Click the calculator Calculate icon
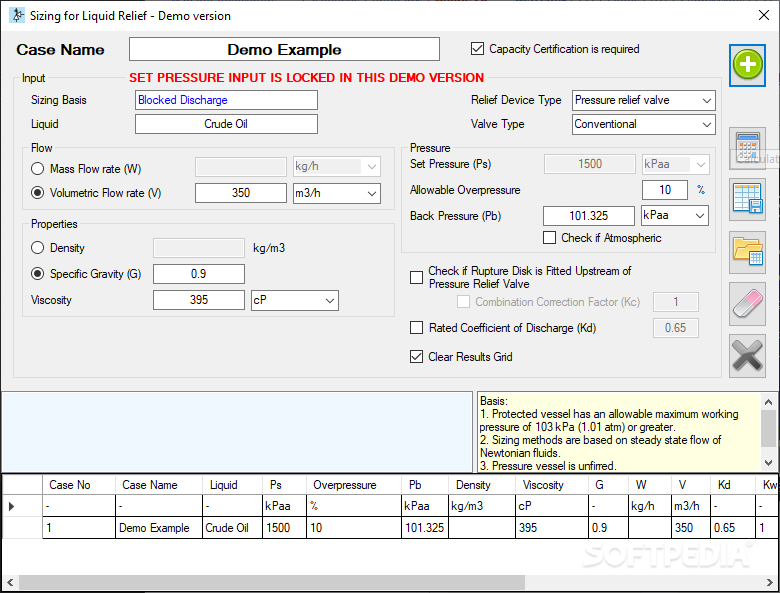780x593 pixels. pos(747,148)
